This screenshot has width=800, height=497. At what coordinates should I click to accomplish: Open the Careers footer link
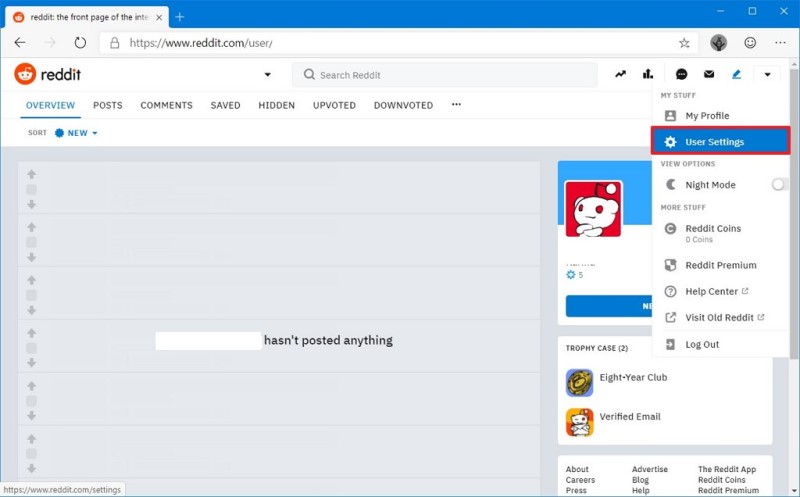580,480
